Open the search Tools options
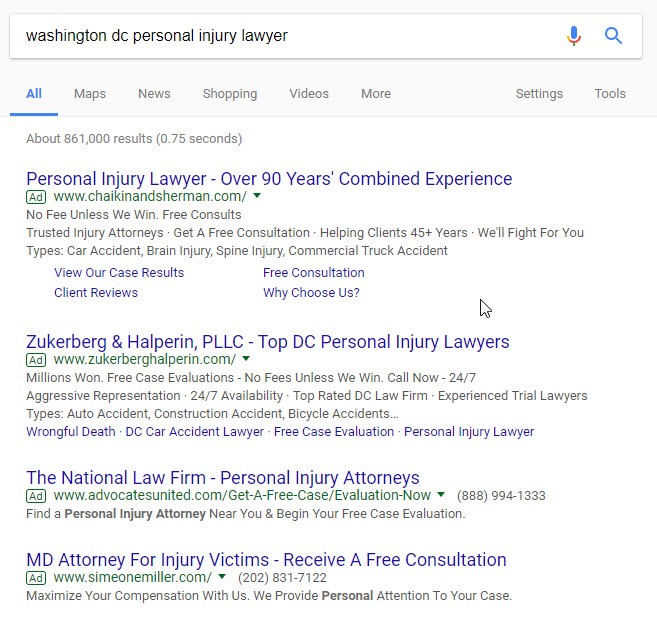The height and width of the screenshot is (618, 657). pyautogui.click(x=610, y=93)
